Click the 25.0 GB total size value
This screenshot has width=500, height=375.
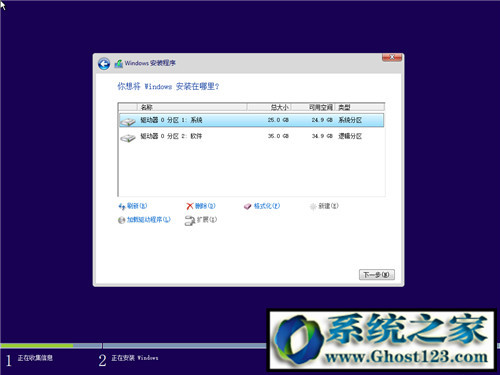tap(278, 120)
